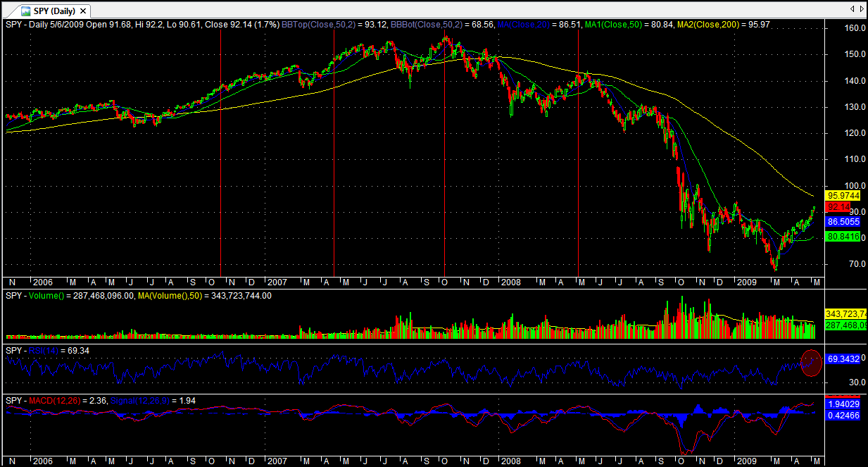Click the chart icon on the SPY tab
Screen dimensions: 868x467
(25, 11)
